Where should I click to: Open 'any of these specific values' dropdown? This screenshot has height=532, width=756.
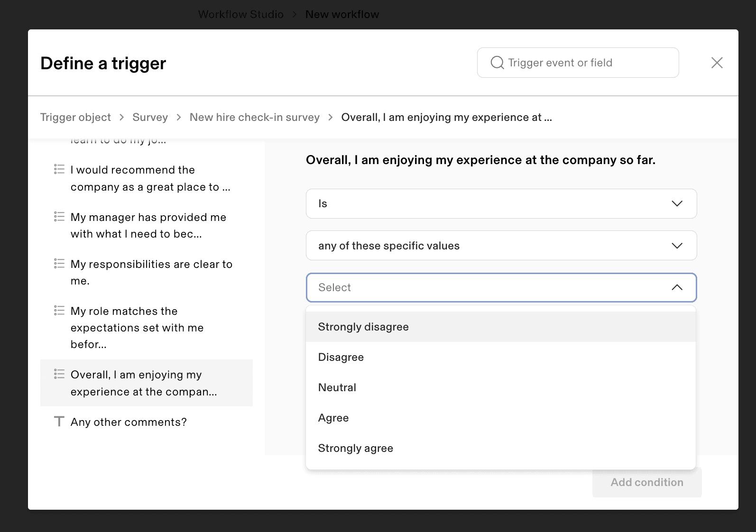[501, 245]
